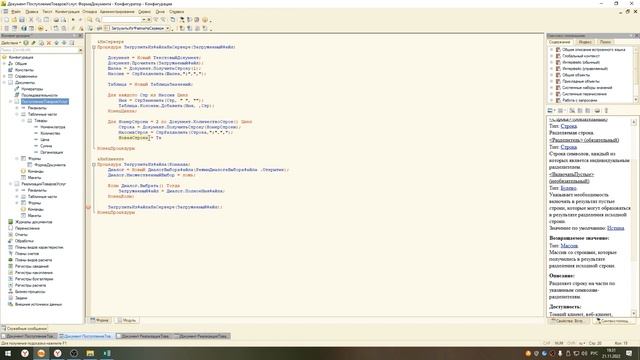Image resolution: width=640 pixels, height=360 pixels.
Task: Select Регистры сведений in the tree
Action: [32, 267]
